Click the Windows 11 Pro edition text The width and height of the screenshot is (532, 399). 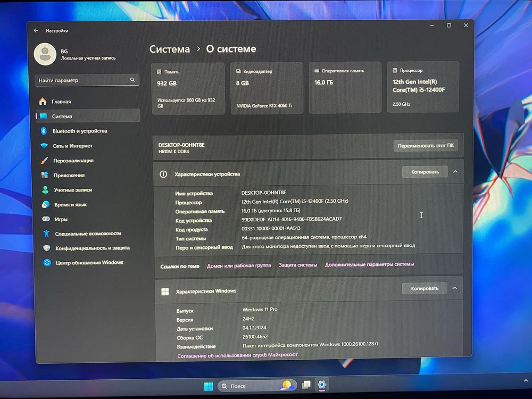(260, 310)
